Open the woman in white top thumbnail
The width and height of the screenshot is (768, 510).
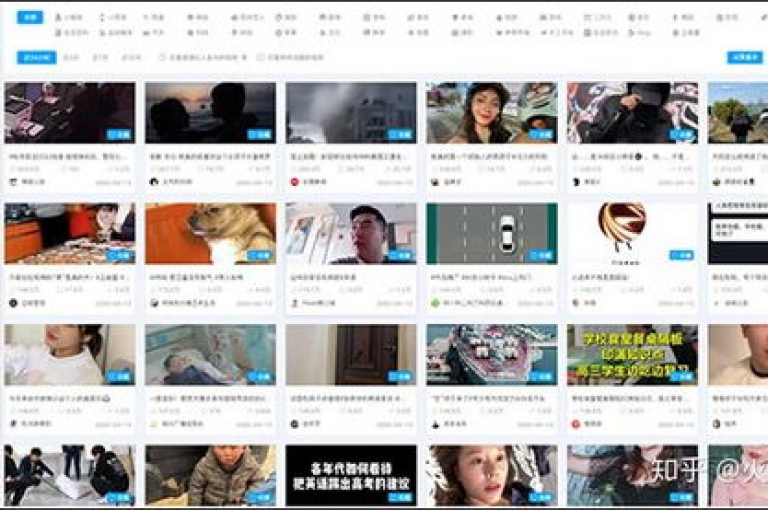coord(70,355)
